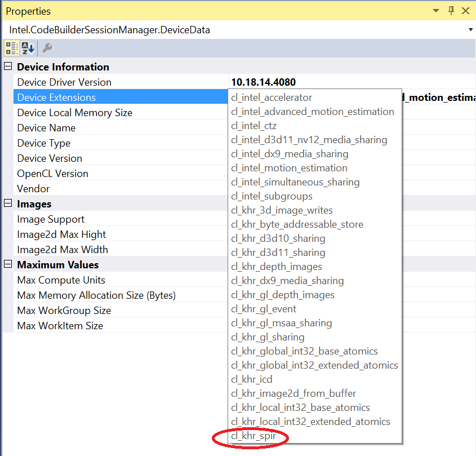Screen dimensions: 476x456
Task: Collapse the Images category
Action: [x=8, y=203]
